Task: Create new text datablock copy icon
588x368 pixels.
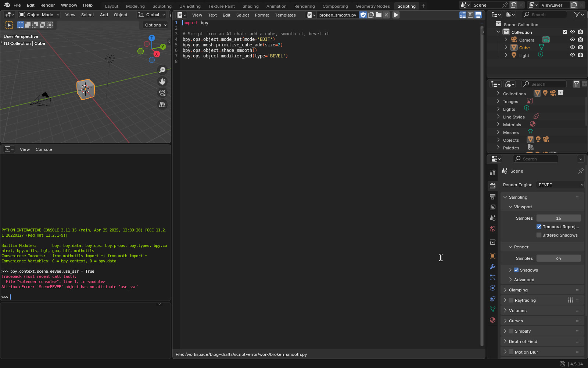Action: (371, 15)
